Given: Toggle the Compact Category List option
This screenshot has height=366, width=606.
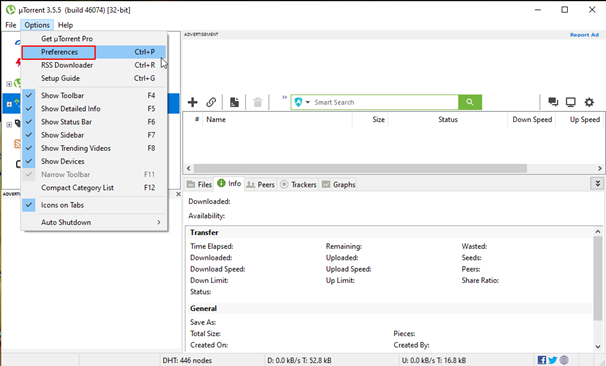Looking at the screenshot, I should pos(94,187).
